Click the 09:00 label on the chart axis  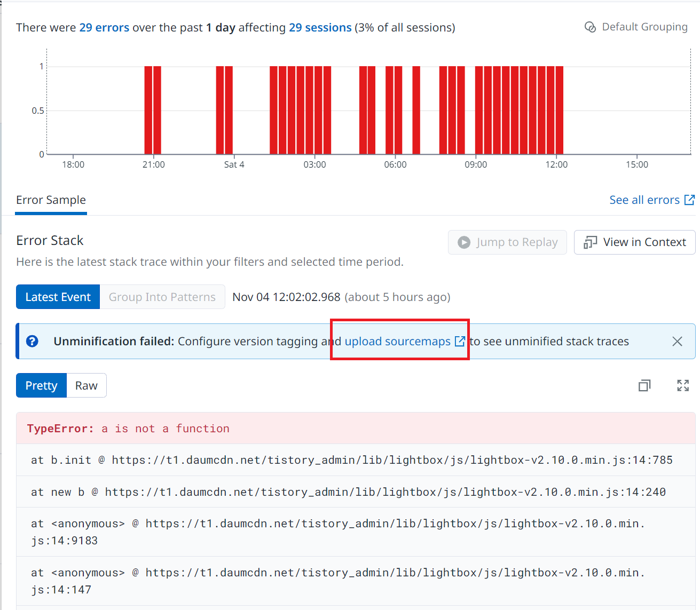tap(476, 164)
